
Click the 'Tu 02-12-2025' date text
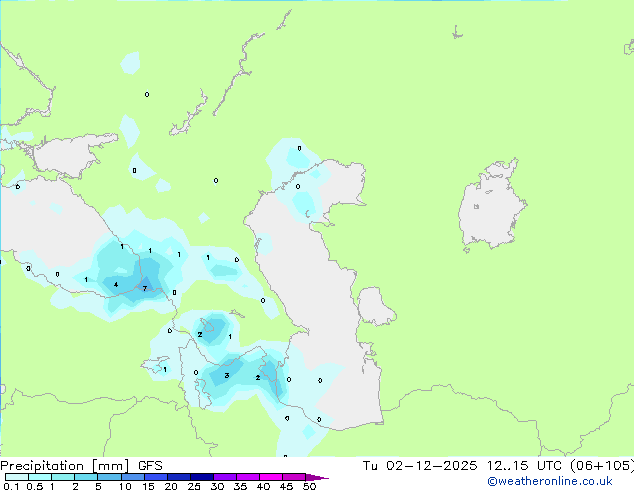click(x=420, y=466)
